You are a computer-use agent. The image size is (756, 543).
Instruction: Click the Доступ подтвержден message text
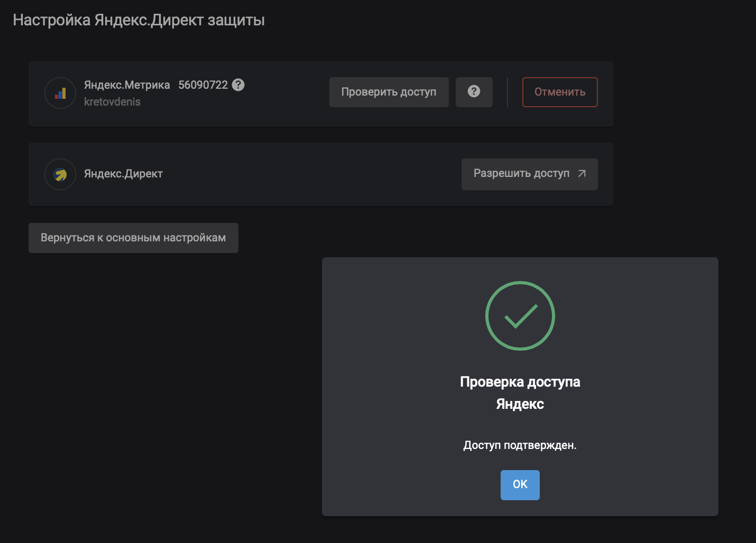[x=520, y=445]
